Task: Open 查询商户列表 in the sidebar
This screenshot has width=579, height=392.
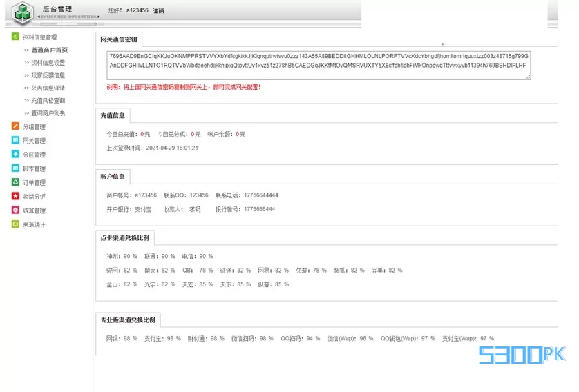Action: point(48,113)
